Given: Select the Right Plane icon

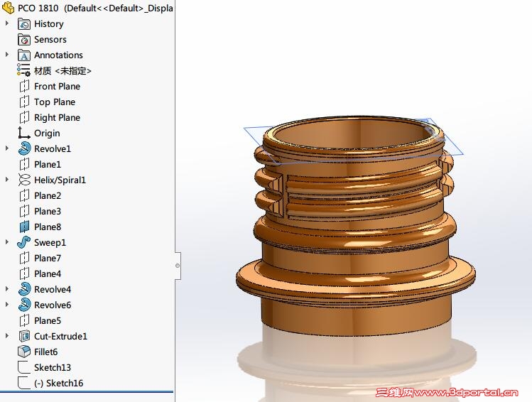Looking at the screenshot, I should tap(24, 118).
